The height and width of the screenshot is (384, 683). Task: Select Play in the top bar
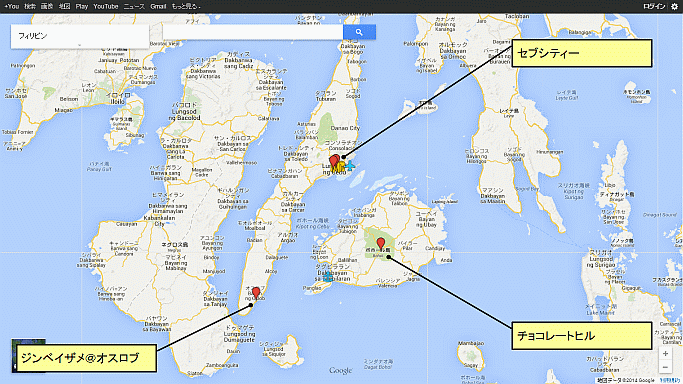click(81, 7)
